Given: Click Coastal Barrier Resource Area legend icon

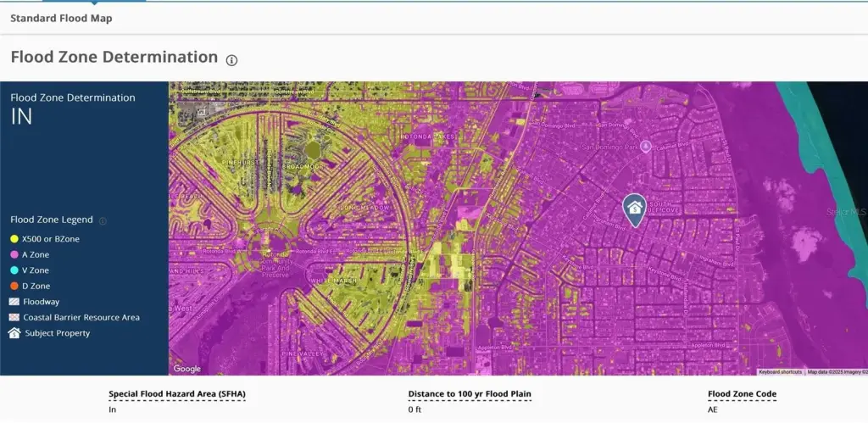Looking at the screenshot, I should point(14,318).
